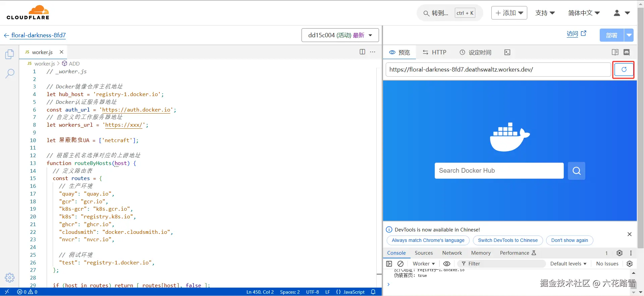Go back via floral-darkness-8fd7 link

pyautogui.click(x=35, y=35)
